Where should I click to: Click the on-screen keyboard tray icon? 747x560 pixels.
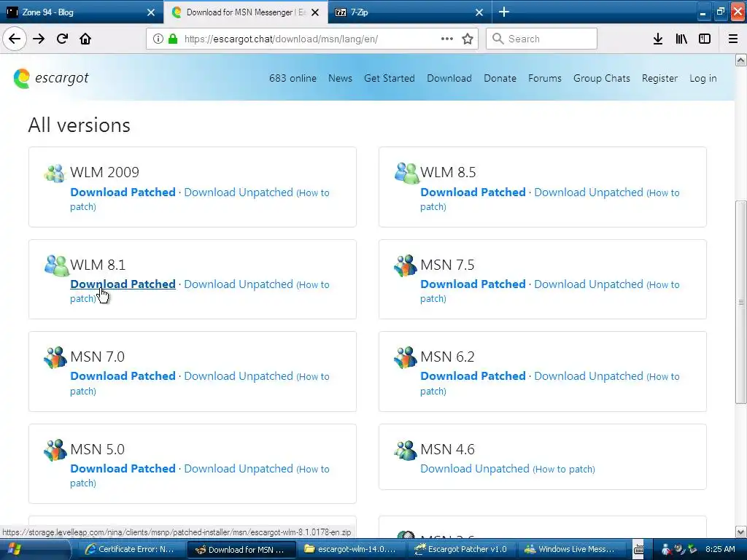coord(639,550)
